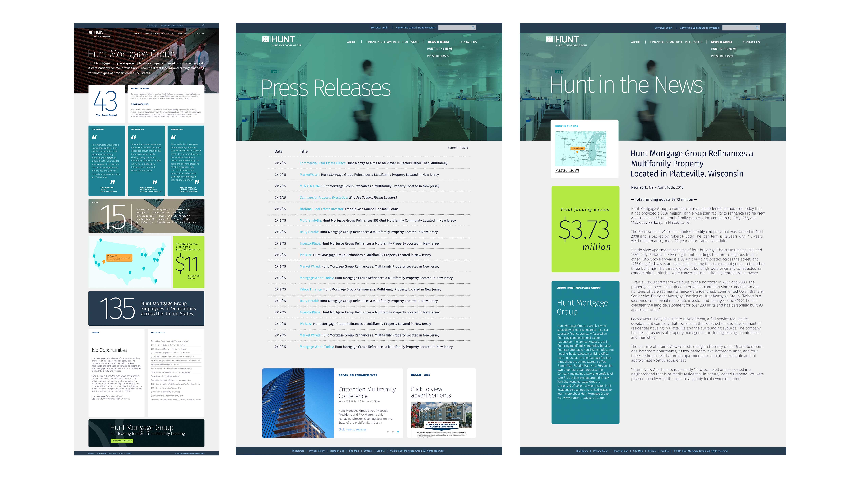Select Press Releases submenu on Hunt in the News page
The image size is (868, 488).
(722, 56)
